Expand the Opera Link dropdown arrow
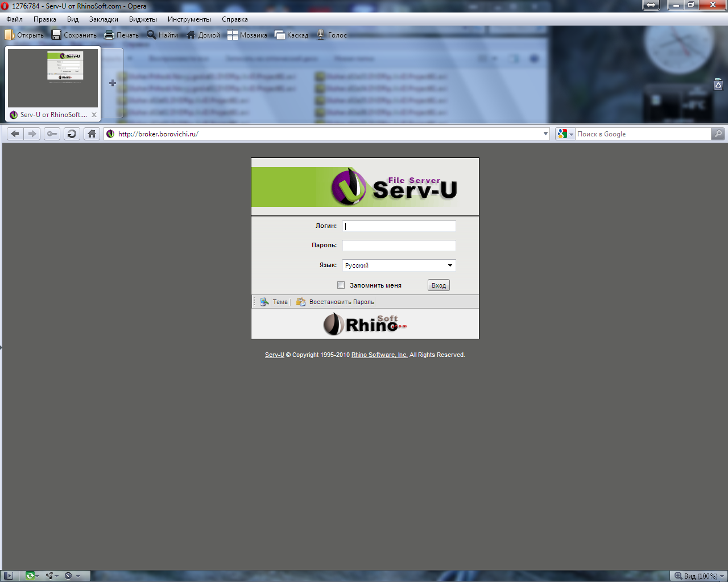The height and width of the screenshot is (582, 728). tap(38, 576)
